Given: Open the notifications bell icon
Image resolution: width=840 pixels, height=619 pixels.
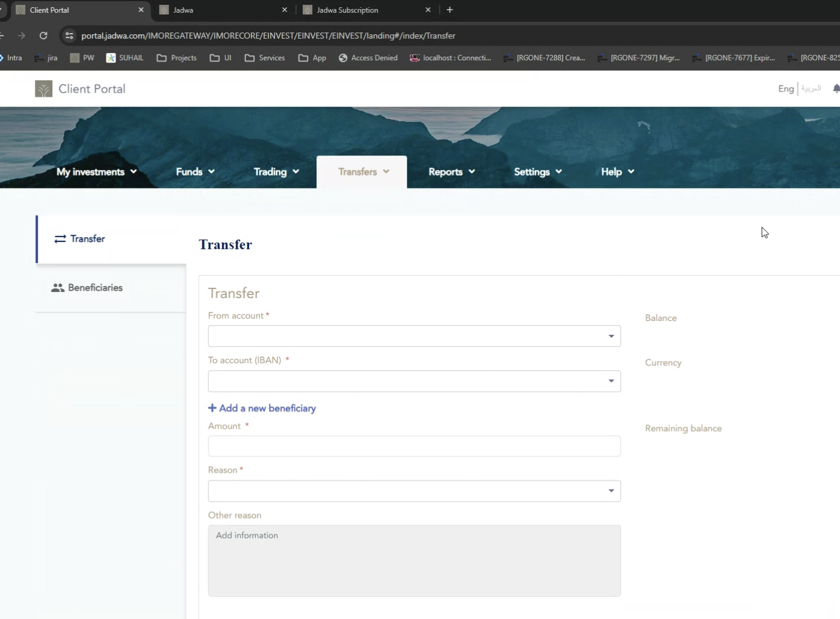Looking at the screenshot, I should tap(836, 89).
